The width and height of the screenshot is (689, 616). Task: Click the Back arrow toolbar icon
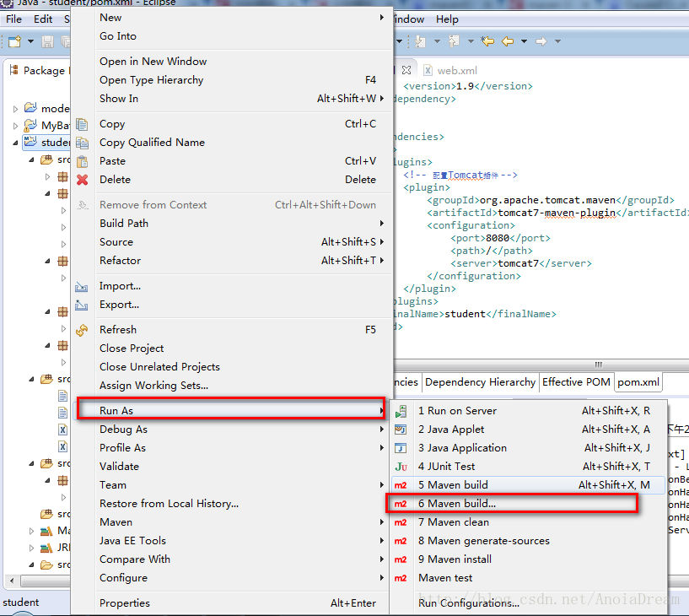(508, 41)
